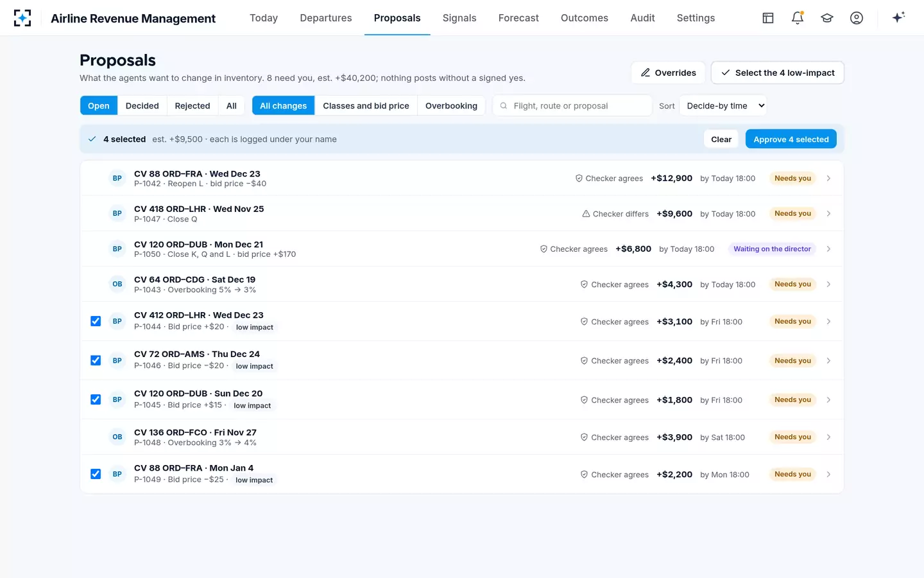Uncheck CV 120 ORD–DUB Sun Dec 20 checkbox
Viewport: 924px width, 578px height.
(x=96, y=399)
